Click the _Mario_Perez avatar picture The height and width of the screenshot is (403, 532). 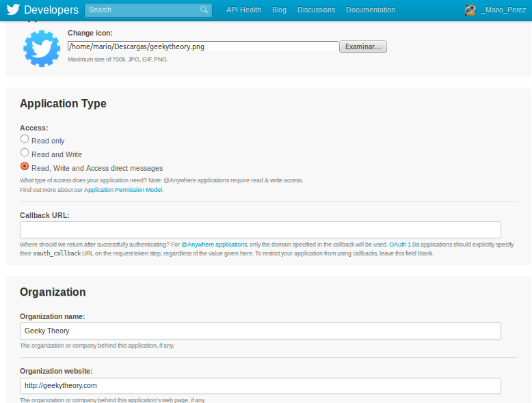pos(470,10)
